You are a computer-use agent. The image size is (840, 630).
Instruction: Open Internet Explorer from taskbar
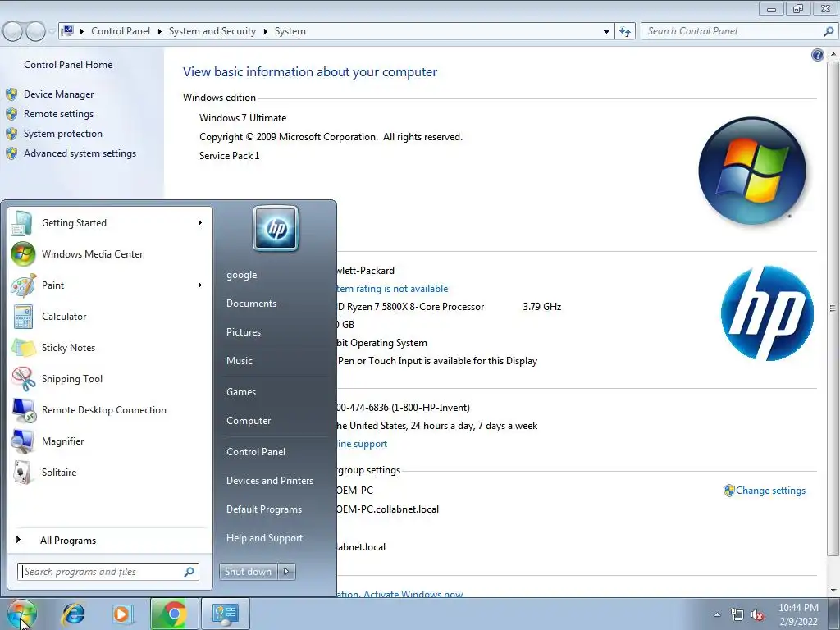(x=73, y=614)
